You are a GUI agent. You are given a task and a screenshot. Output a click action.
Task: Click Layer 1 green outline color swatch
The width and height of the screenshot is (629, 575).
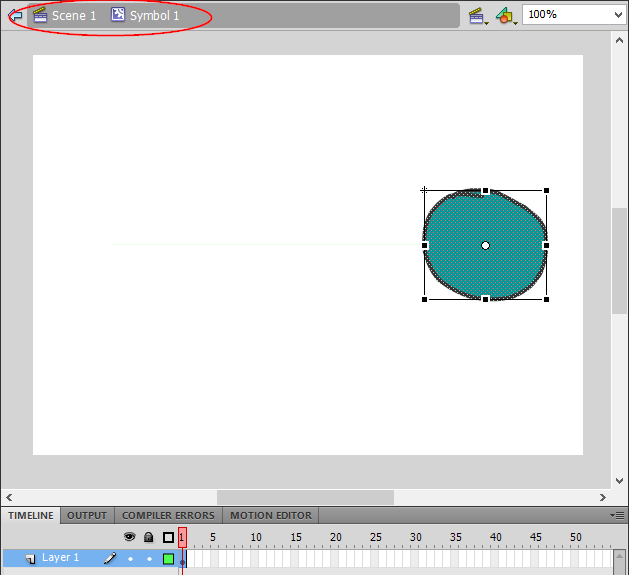click(168, 559)
